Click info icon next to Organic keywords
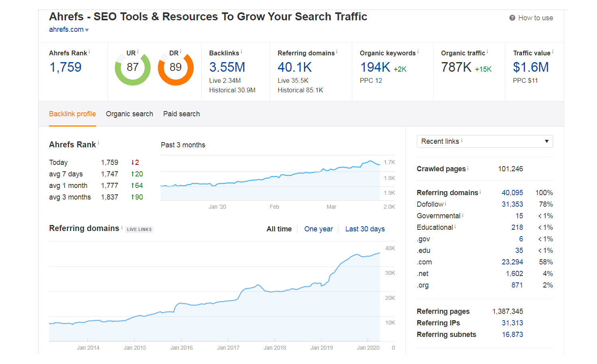 coord(418,51)
